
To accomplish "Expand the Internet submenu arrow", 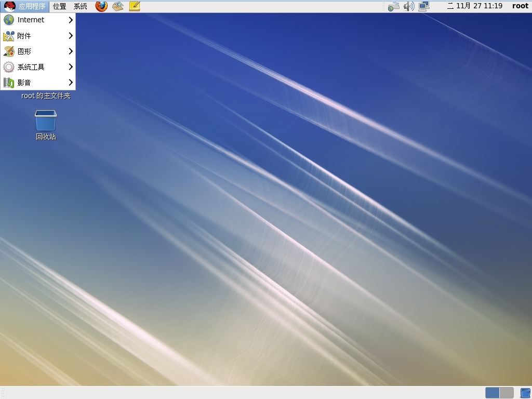I will point(71,20).
